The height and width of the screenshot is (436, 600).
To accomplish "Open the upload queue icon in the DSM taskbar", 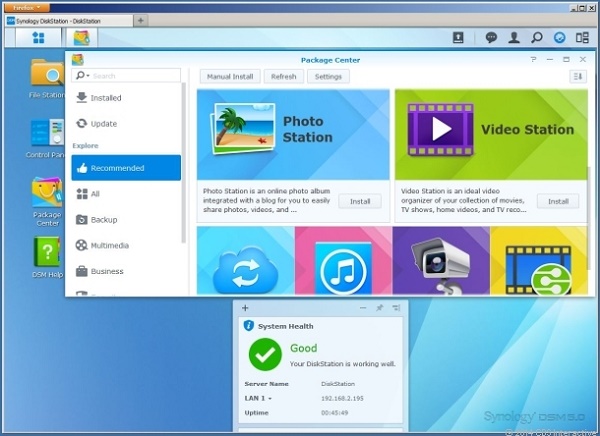I will tap(458, 38).
